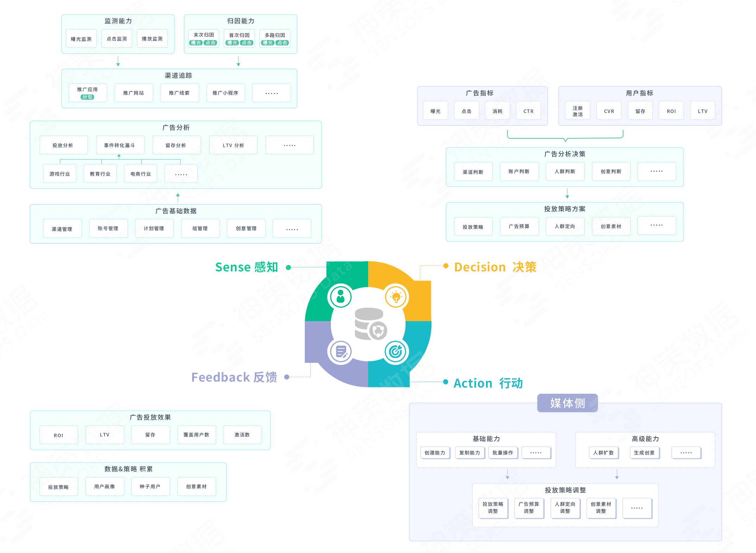Click the green Sense 感知 bullet dot

coord(288,268)
